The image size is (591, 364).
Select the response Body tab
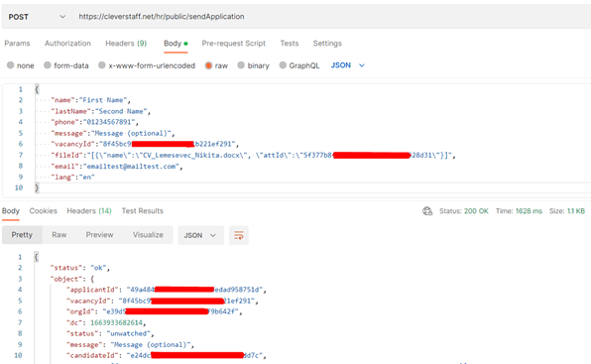click(11, 211)
